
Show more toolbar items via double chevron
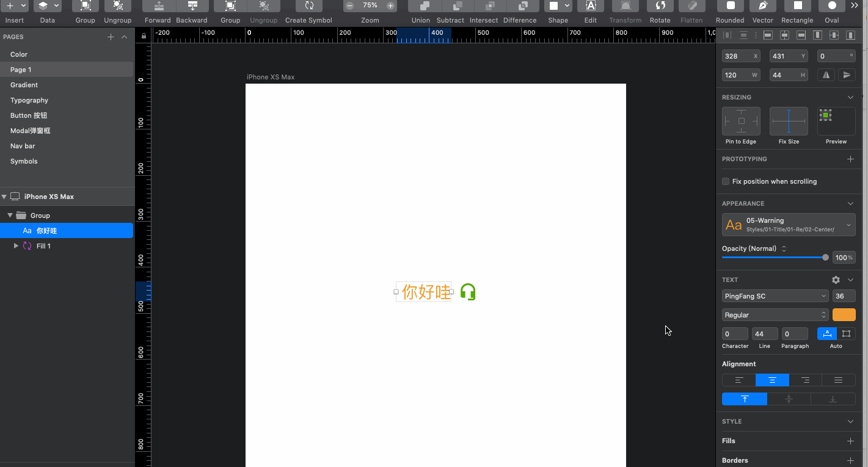[855, 5]
